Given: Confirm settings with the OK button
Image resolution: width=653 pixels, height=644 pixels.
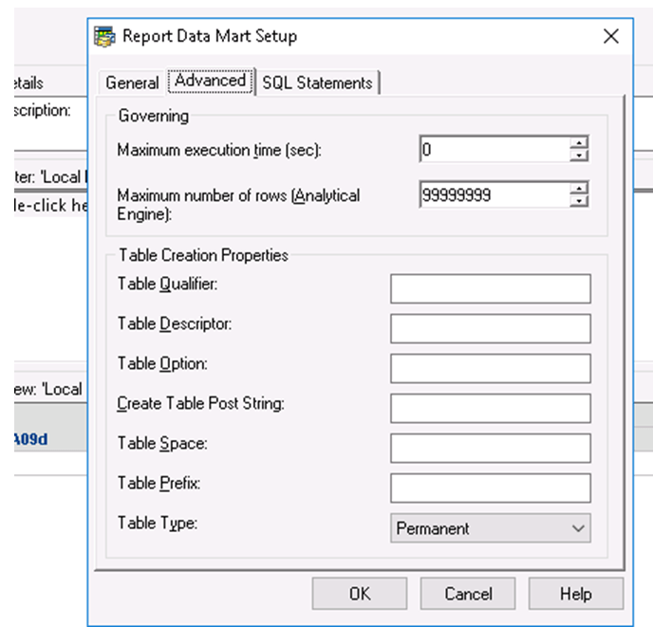Looking at the screenshot, I should [360, 593].
